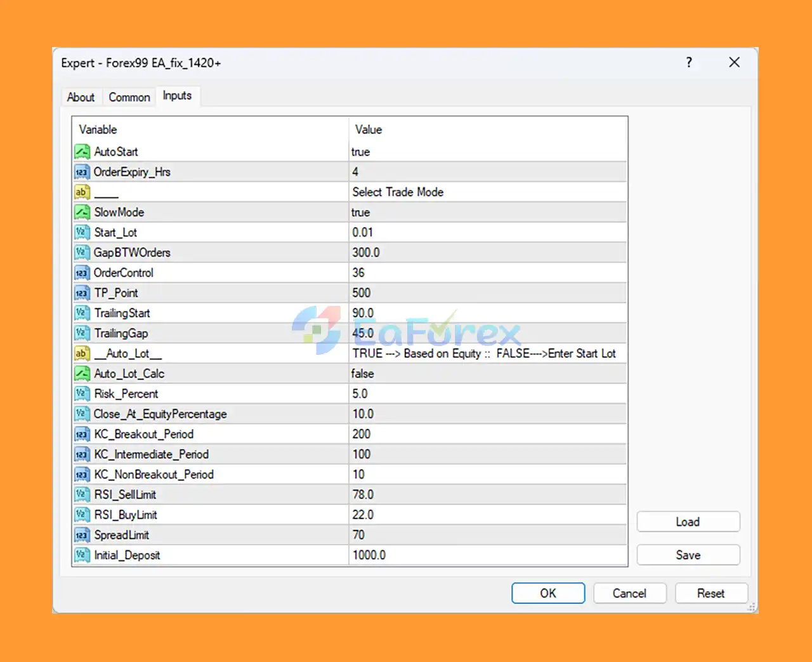
Task: Click the TP_Point integer type icon
Action: click(82, 293)
